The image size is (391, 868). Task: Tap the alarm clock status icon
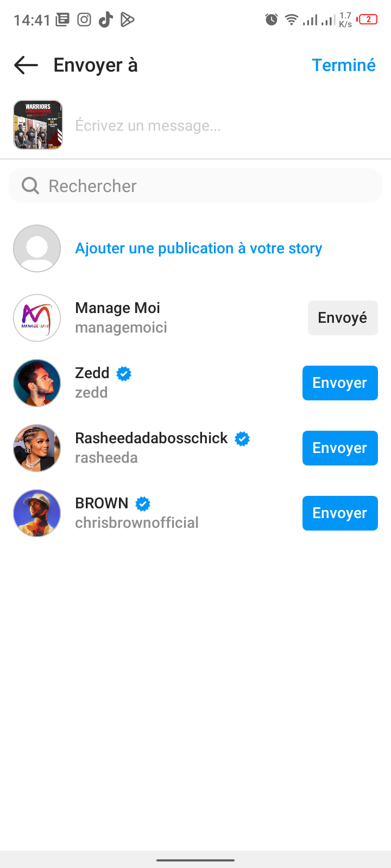pos(272,20)
